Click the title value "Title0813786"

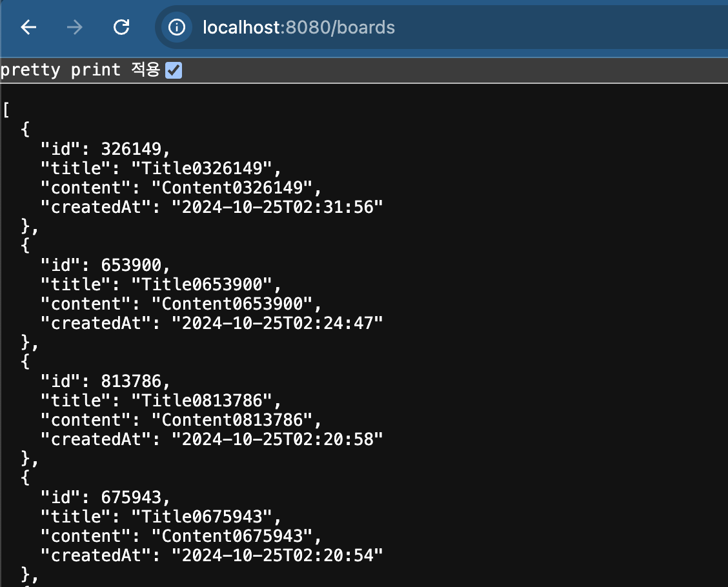pos(201,401)
